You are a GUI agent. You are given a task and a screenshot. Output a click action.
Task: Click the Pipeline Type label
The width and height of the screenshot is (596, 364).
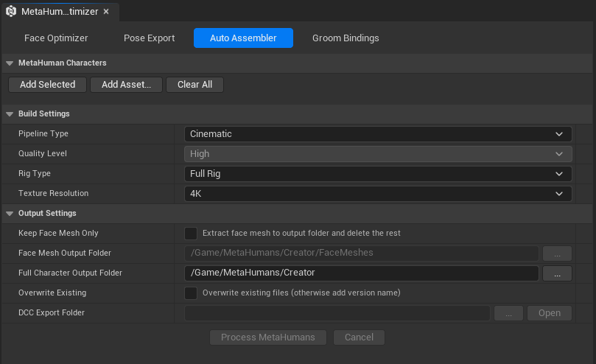43,134
